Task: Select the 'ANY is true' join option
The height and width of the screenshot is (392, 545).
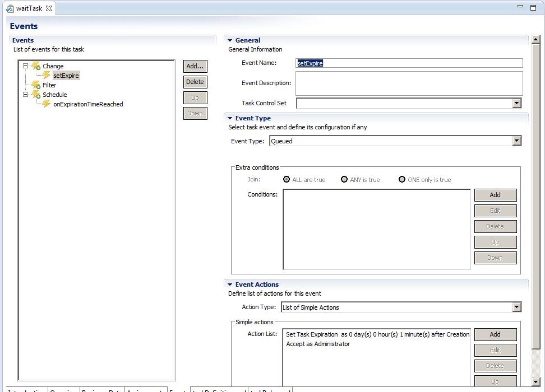Action: tap(344, 180)
